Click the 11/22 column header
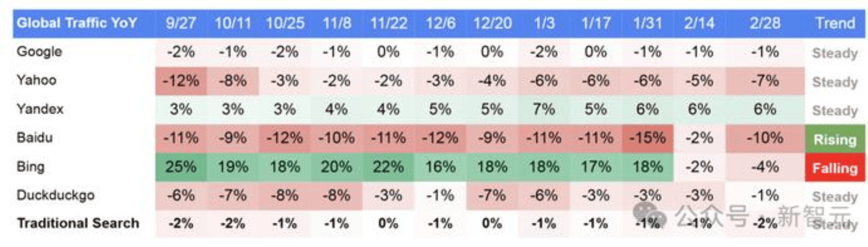This screenshot has height=247, width=868. (388, 23)
